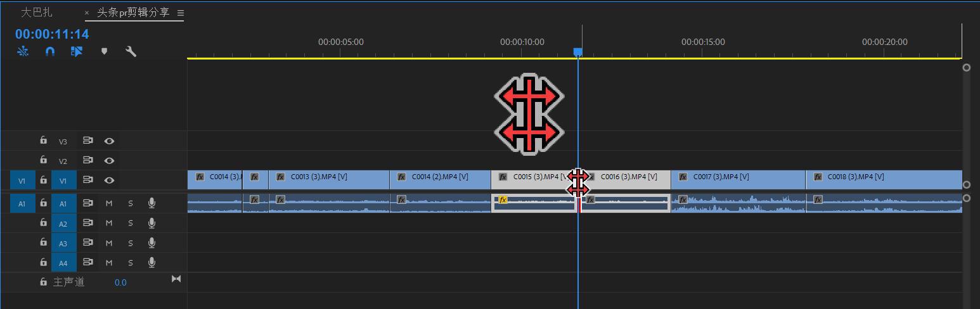This screenshot has width=980, height=309.
Task: Click the 00:00:11:14 playhead timecode
Action: coord(52,34)
